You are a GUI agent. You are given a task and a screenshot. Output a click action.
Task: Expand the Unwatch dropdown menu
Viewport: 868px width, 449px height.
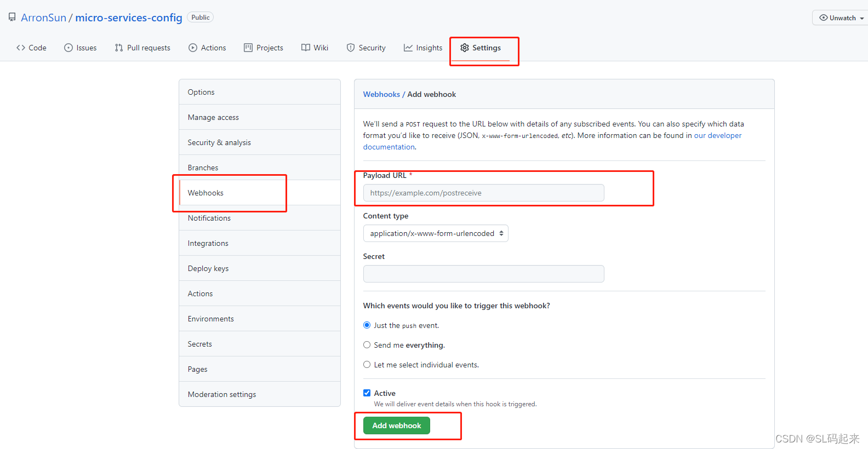click(x=841, y=18)
